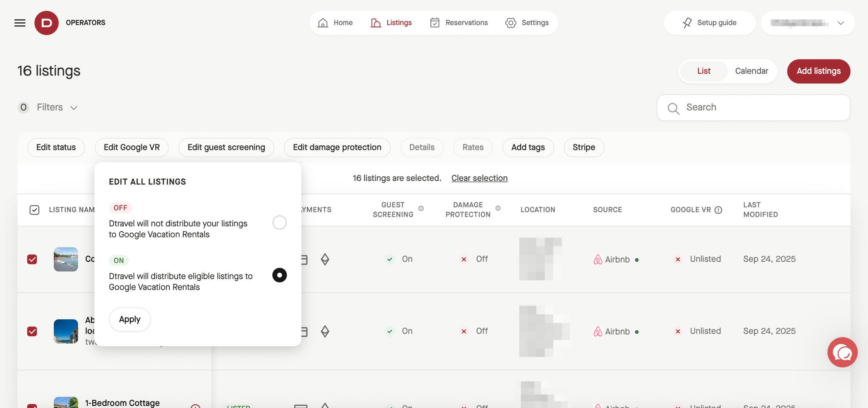
Task: Open the chat support bubble
Action: pos(842,352)
